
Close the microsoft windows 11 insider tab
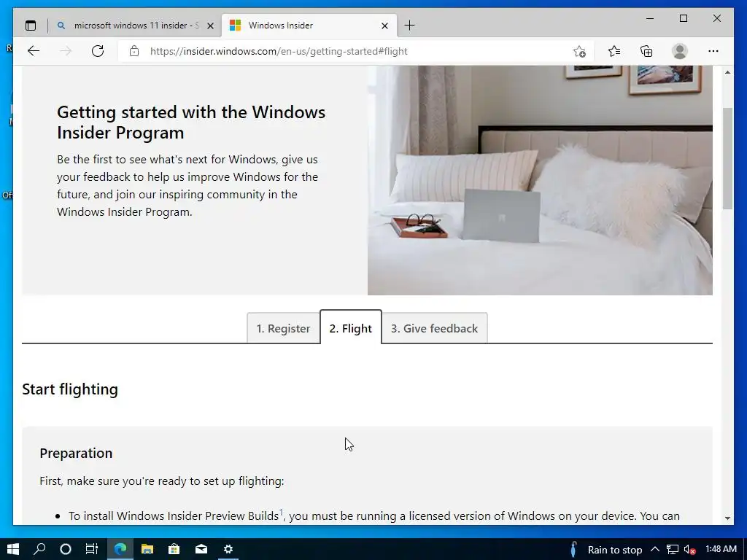point(210,26)
